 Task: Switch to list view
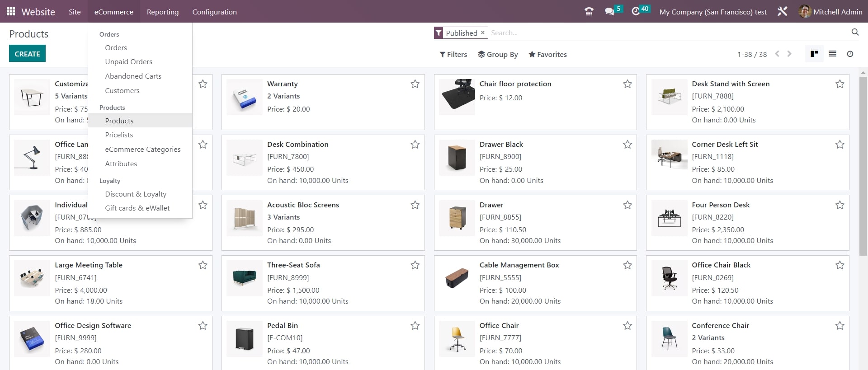click(832, 54)
